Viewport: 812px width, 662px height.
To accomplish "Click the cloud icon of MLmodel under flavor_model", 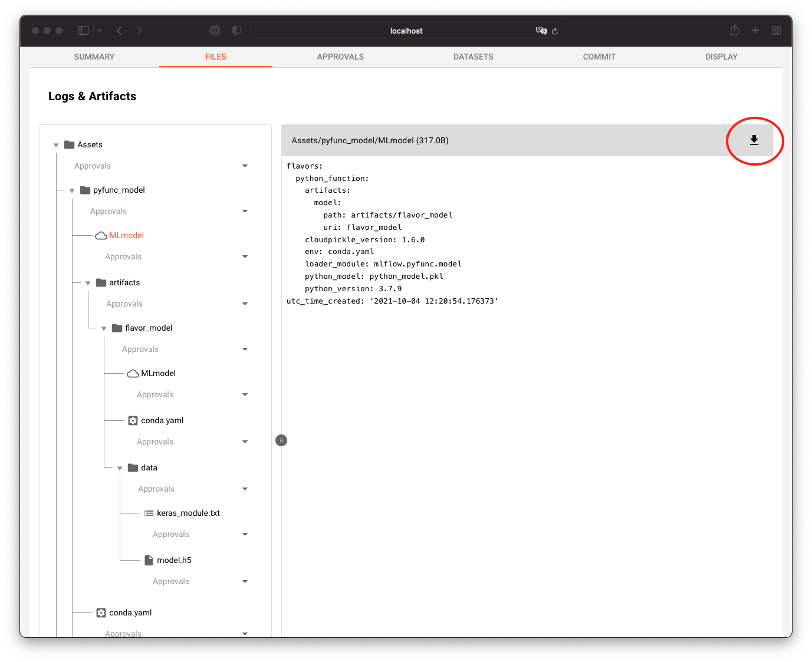I will point(133,374).
